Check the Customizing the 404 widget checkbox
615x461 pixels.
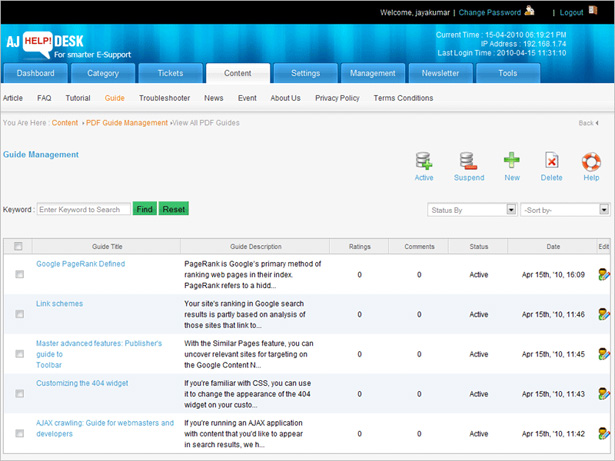[20, 394]
